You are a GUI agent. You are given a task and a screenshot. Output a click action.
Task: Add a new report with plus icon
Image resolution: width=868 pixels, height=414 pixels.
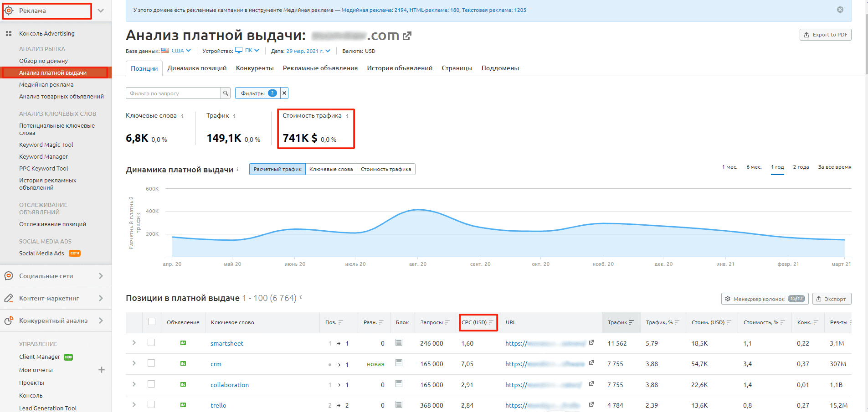[x=102, y=370]
